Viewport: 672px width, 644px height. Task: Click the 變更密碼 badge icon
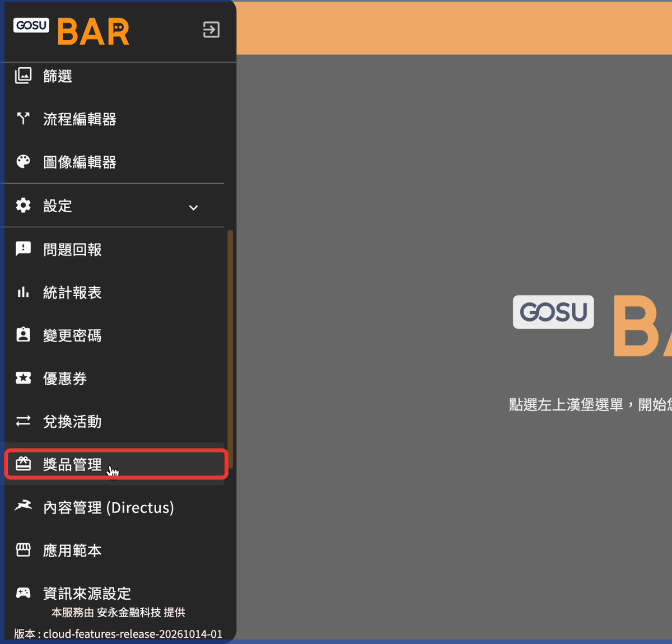pyautogui.click(x=23, y=335)
